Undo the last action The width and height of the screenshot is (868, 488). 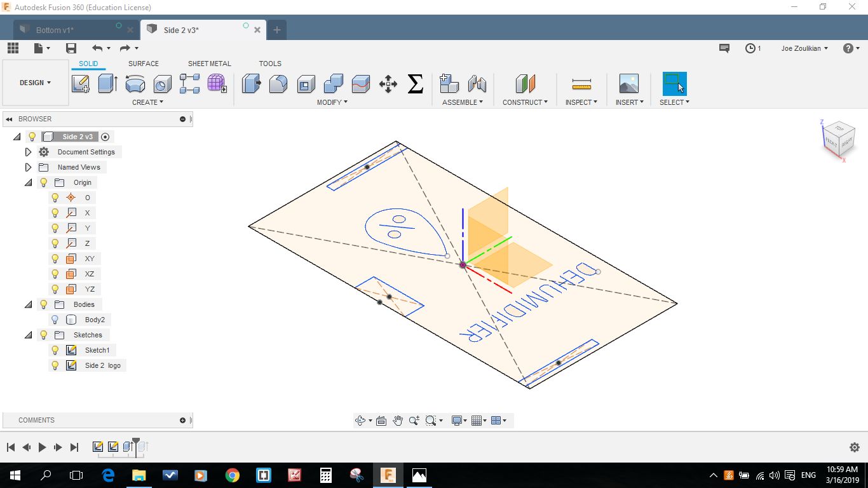[97, 48]
